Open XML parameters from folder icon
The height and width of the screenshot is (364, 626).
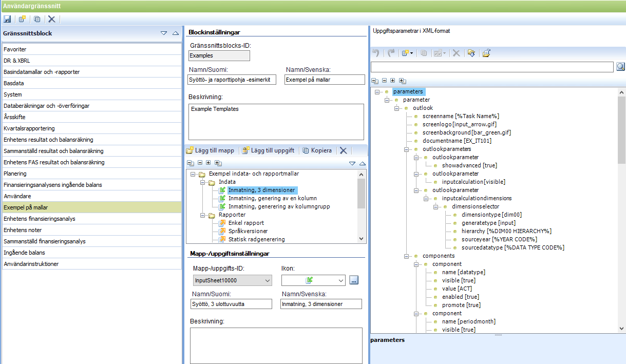(486, 53)
